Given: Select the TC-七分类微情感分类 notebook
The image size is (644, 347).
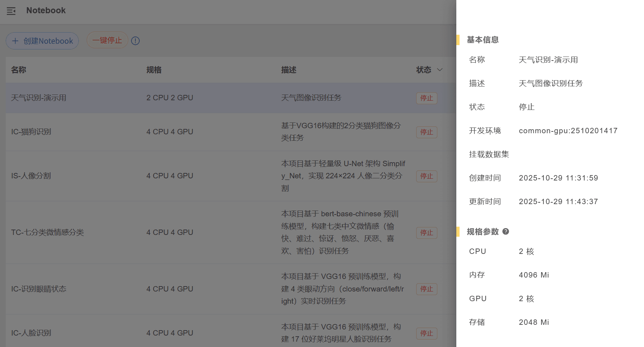Looking at the screenshot, I should click(47, 232).
